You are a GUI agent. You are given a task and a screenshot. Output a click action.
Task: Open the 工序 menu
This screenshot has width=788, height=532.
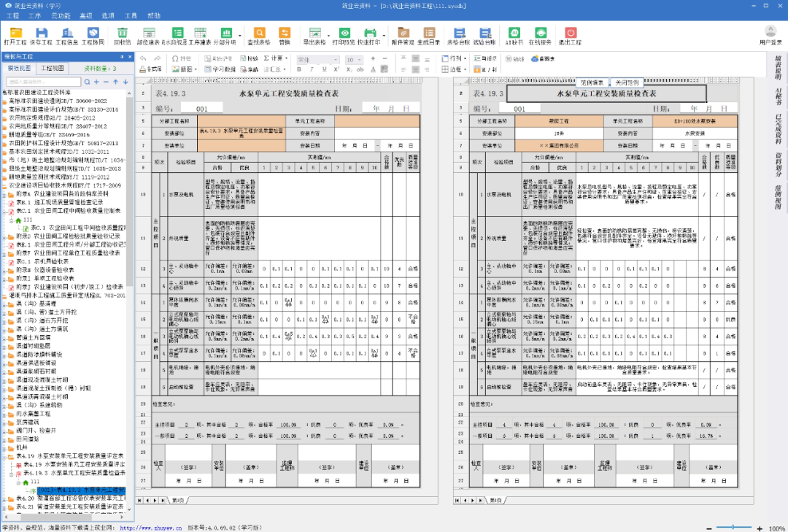click(34, 15)
